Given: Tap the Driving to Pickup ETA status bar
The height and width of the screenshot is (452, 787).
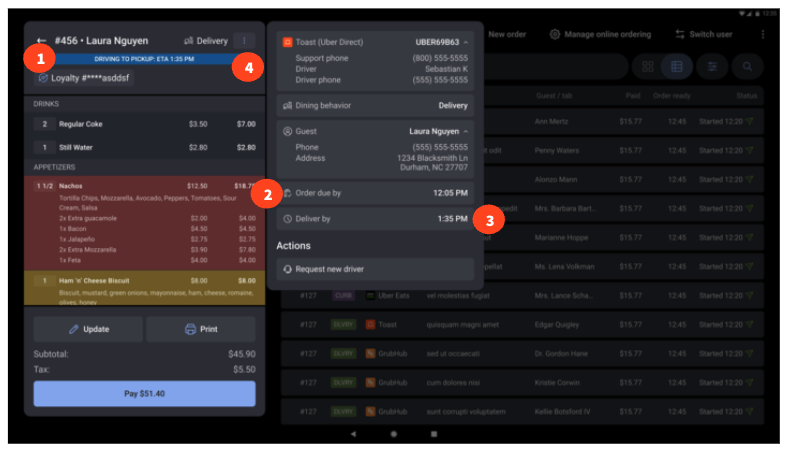Looking at the screenshot, I should [x=145, y=59].
